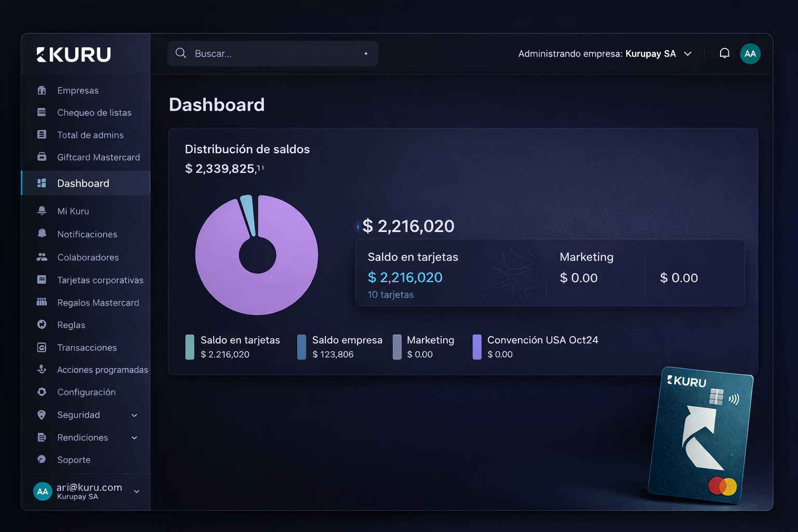
Task: Expand the Rendiciones submenu chevron
Action: [135, 438]
